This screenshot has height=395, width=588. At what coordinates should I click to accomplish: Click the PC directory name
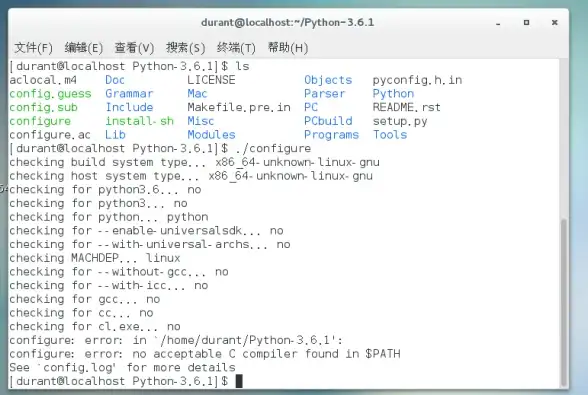coord(311,107)
